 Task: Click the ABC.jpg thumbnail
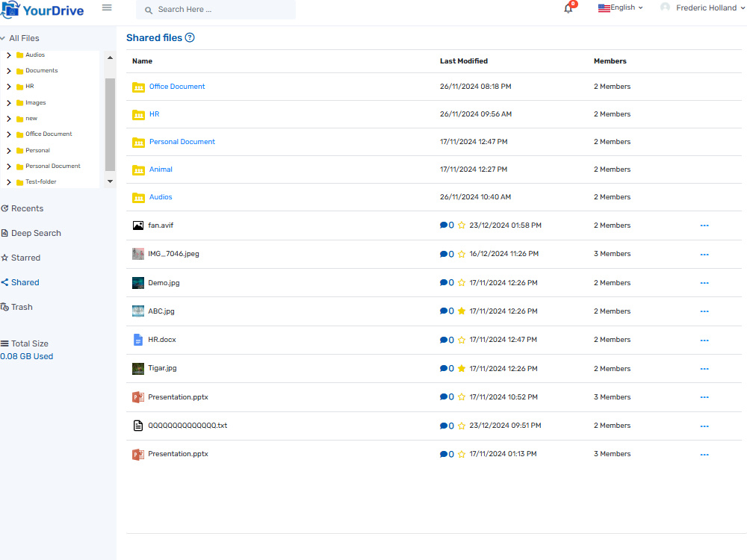pyautogui.click(x=137, y=311)
